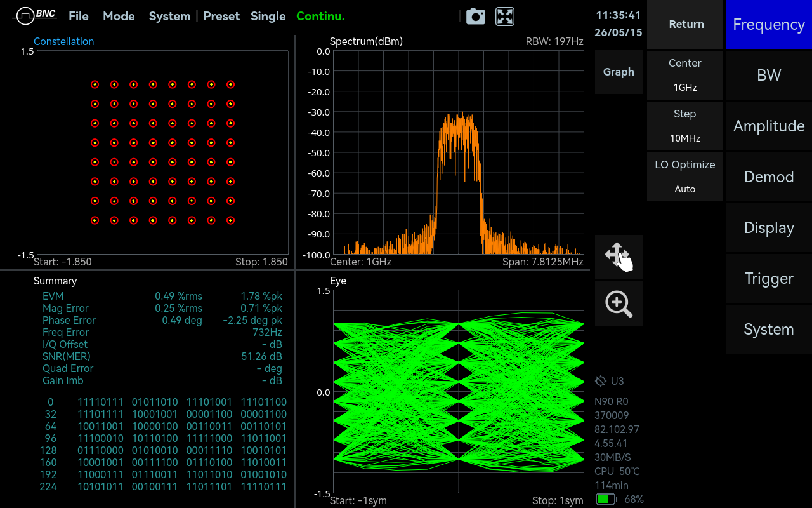The width and height of the screenshot is (812, 508).
Task: Click the Span: 7.8125MHz readout
Action: [x=542, y=262]
